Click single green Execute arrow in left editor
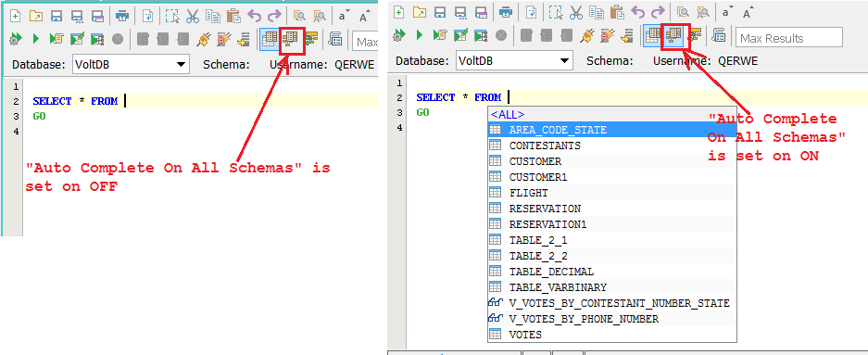Image resolution: width=868 pixels, height=355 pixels. coord(36,39)
